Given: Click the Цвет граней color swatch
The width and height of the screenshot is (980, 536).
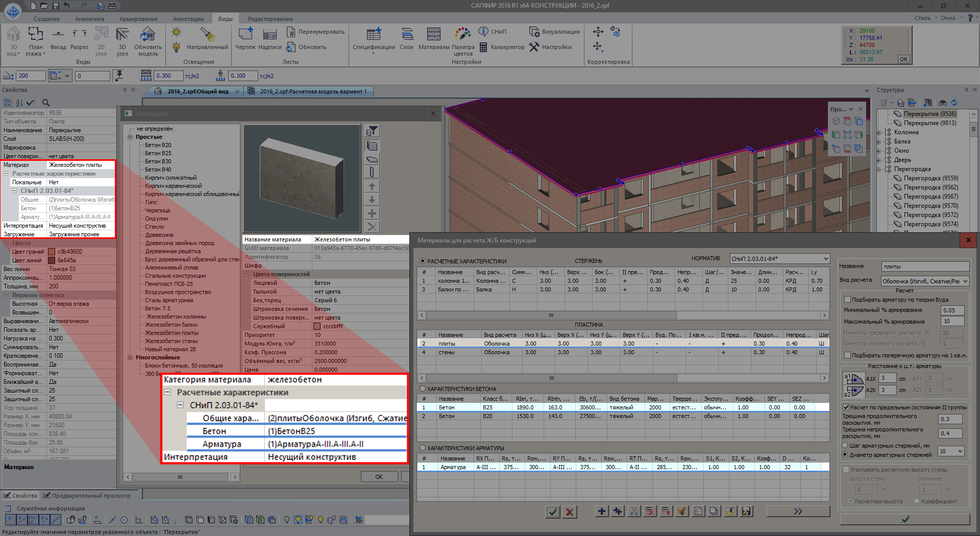Looking at the screenshot, I should (52, 252).
